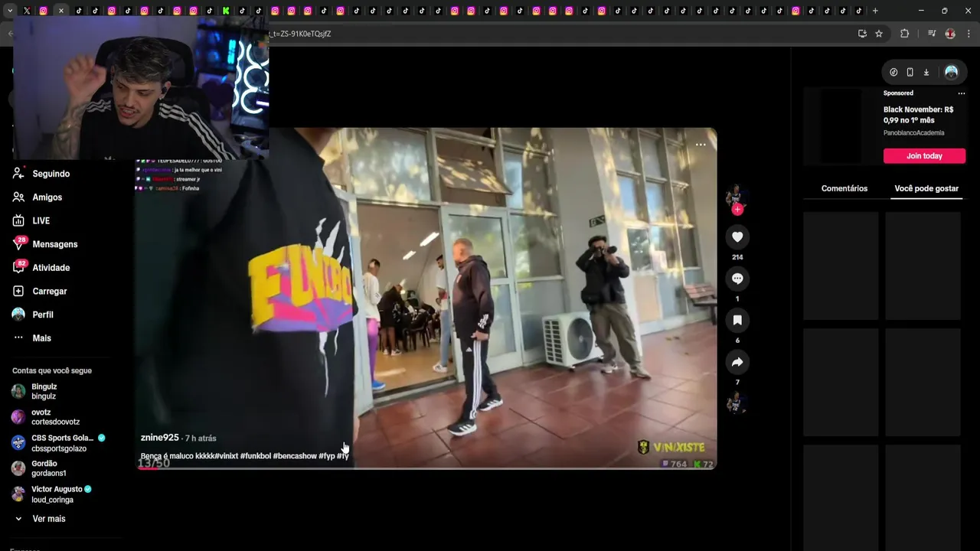Image resolution: width=980 pixels, height=551 pixels.
Task: Click the playing video to pause
Action: coord(426,298)
